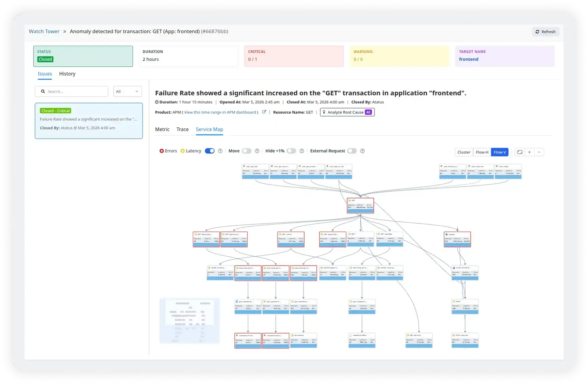
Task: Click the service map minimap thumbnail
Action: [x=190, y=321]
